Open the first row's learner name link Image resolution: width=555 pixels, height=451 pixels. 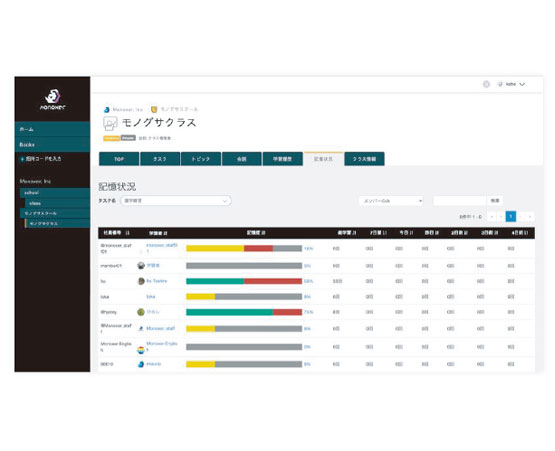162,248
